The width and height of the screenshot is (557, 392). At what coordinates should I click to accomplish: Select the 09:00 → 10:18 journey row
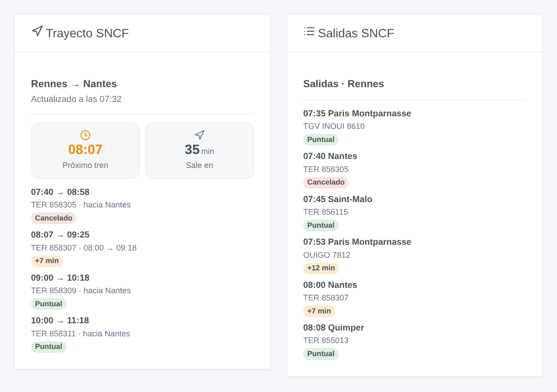click(x=60, y=278)
